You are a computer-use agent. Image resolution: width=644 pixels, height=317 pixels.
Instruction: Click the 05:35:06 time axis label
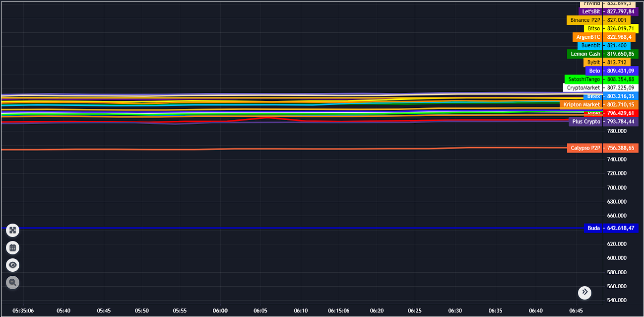point(23,311)
